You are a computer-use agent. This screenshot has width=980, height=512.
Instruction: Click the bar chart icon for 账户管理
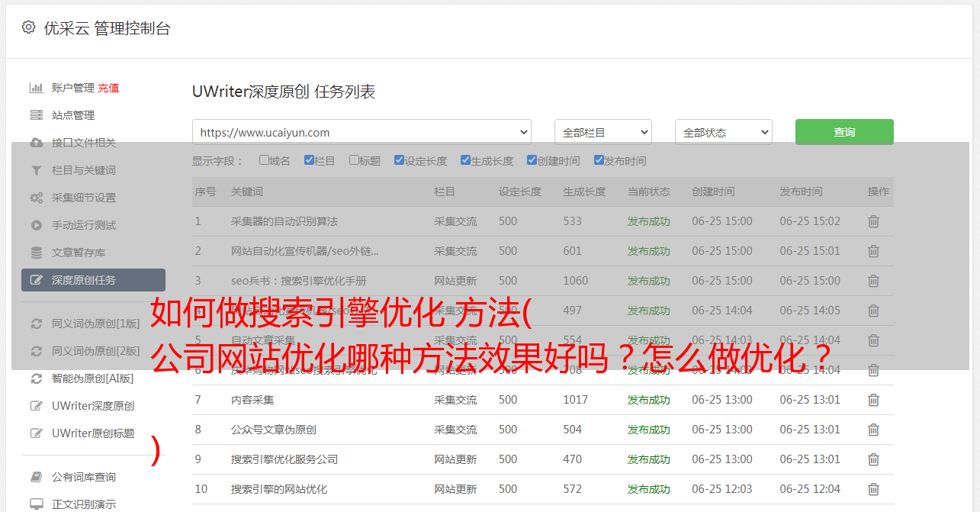(x=36, y=88)
